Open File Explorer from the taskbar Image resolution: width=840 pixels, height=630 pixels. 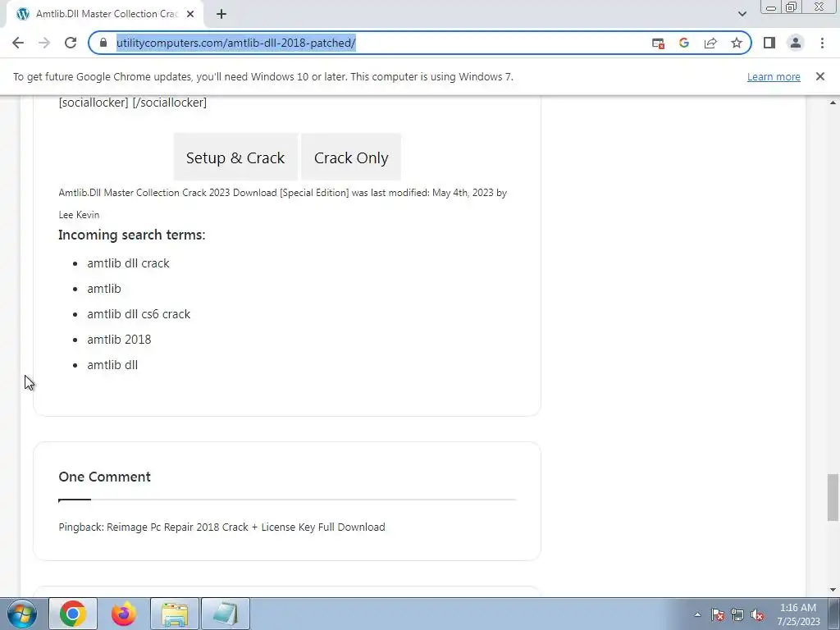(x=175, y=614)
